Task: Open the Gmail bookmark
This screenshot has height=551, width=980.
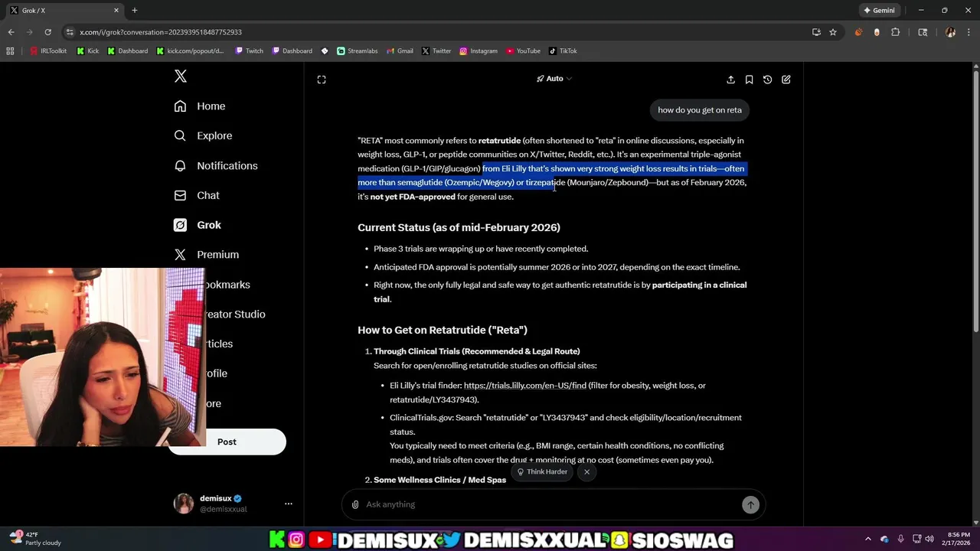Action: click(399, 51)
